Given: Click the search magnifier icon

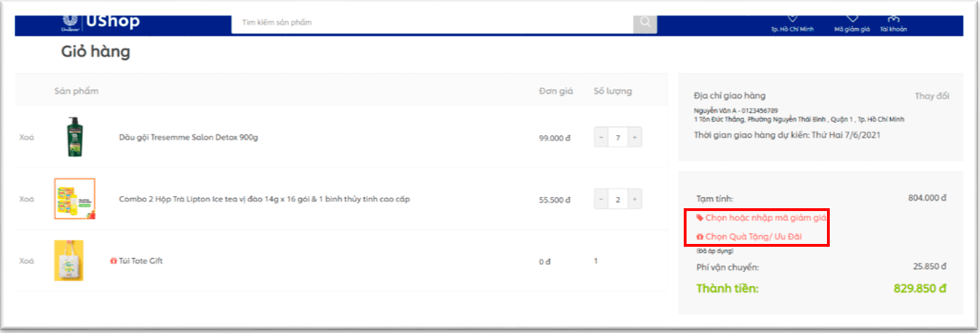Looking at the screenshot, I should click(644, 22).
